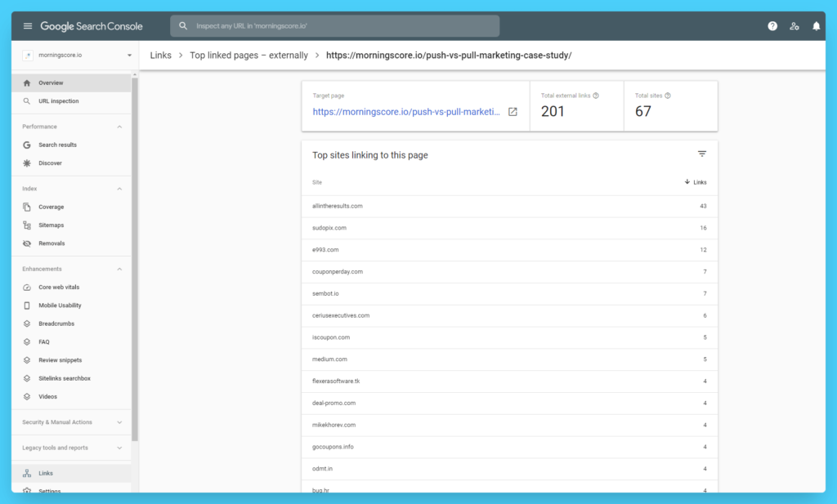This screenshot has height=504, width=837.
Task: Navigate to the Links breadcrumb
Action: pos(160,55)
